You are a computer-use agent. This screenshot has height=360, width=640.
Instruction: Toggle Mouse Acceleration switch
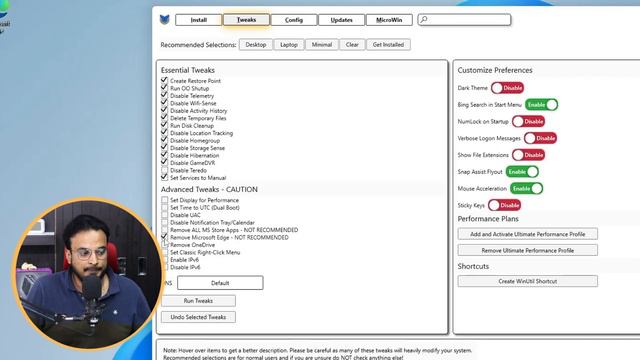(x=527, y=189)
